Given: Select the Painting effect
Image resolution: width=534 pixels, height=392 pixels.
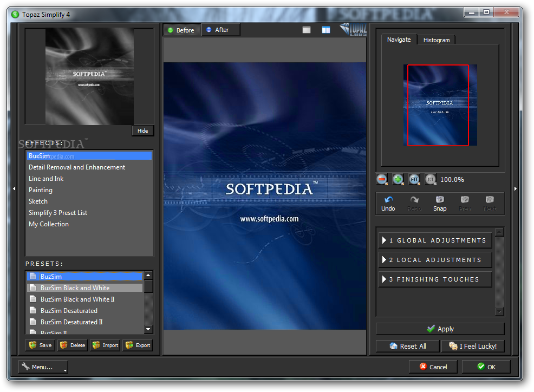Looking at the screenshot, I should click(x=89, y=190).
